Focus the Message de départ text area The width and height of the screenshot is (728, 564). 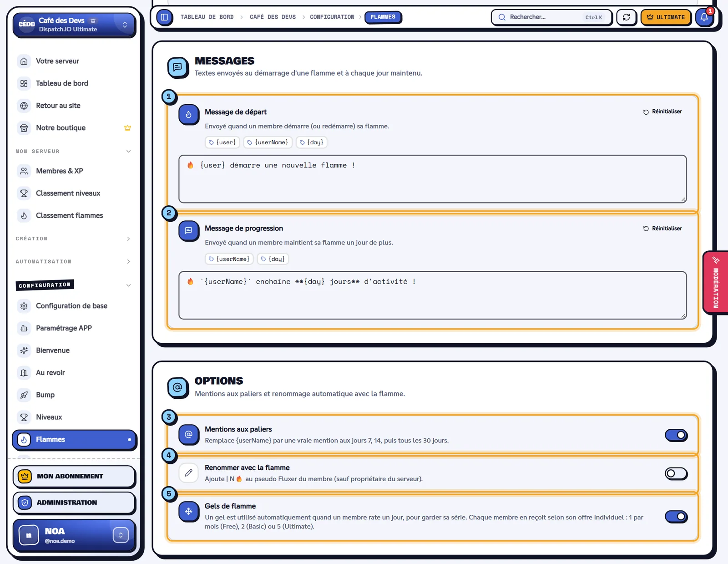pos(432,179)
